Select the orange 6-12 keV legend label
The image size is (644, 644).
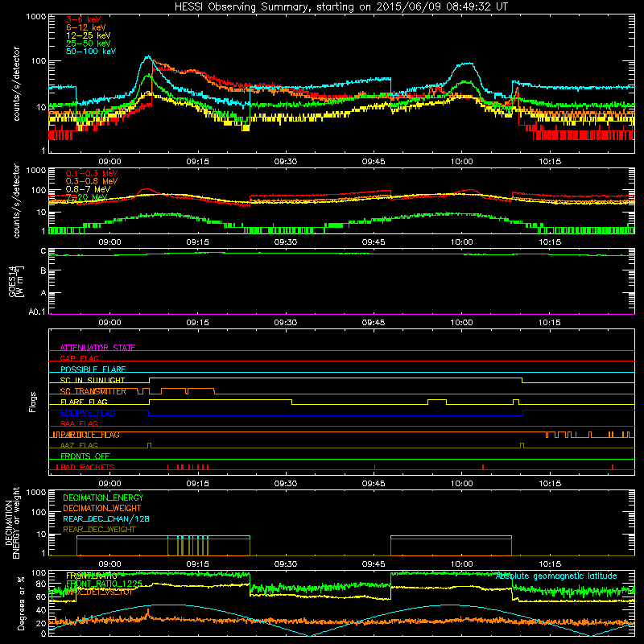pyautogui.click(x=86, y=27)
